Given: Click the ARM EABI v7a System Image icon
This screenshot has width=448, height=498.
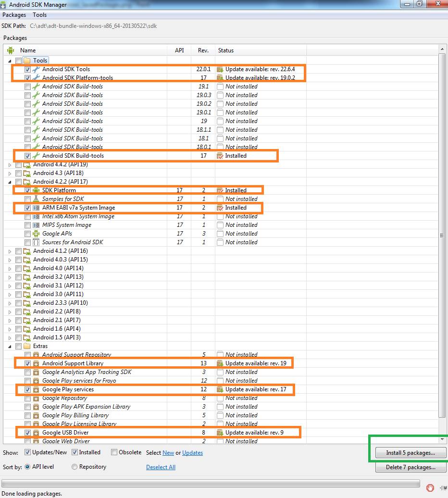Looking at the screenshot, I should tap(36, 208).
